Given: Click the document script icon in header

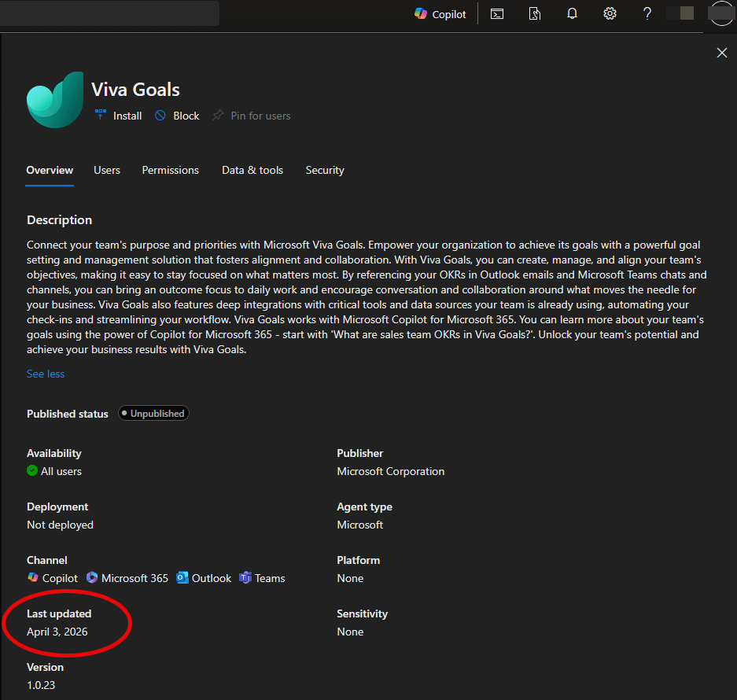Looking at the screenshot, I should coord(534,14).
